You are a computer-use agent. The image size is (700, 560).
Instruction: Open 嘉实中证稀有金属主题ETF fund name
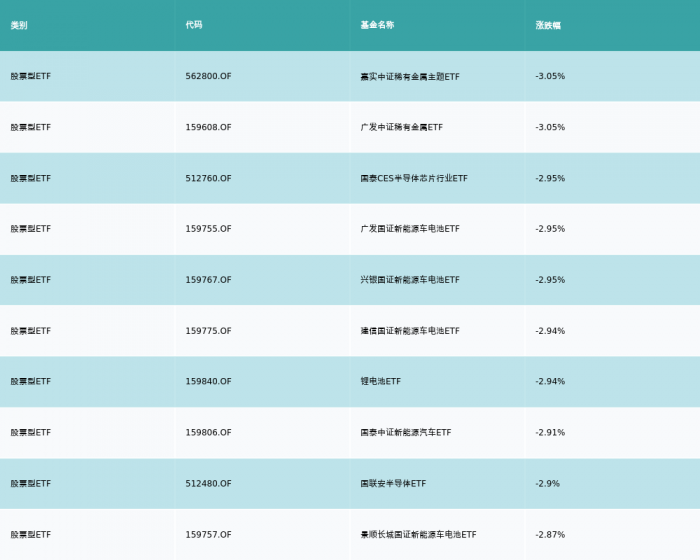[410, 76]
